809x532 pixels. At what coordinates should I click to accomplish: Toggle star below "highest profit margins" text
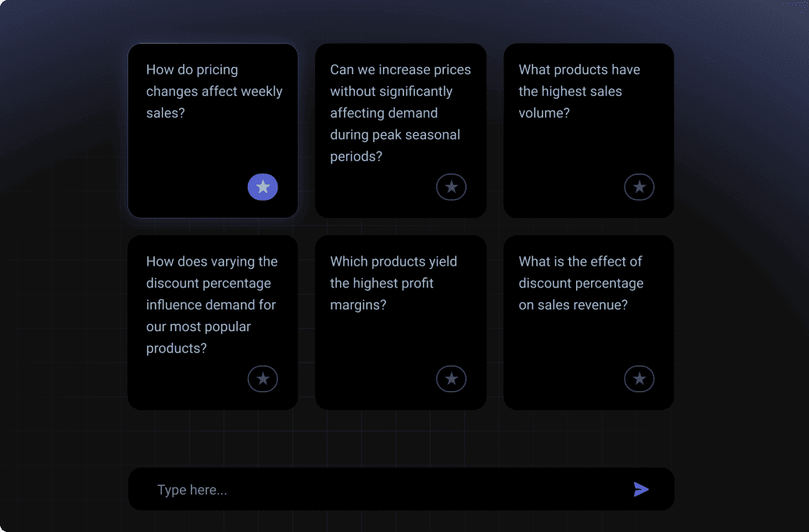click(451, 379)
